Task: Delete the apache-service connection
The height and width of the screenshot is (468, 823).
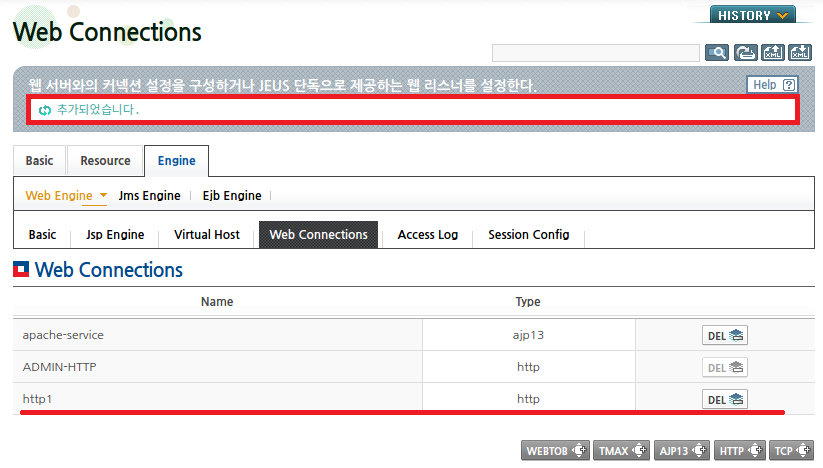Action: [x=725, y=335]
